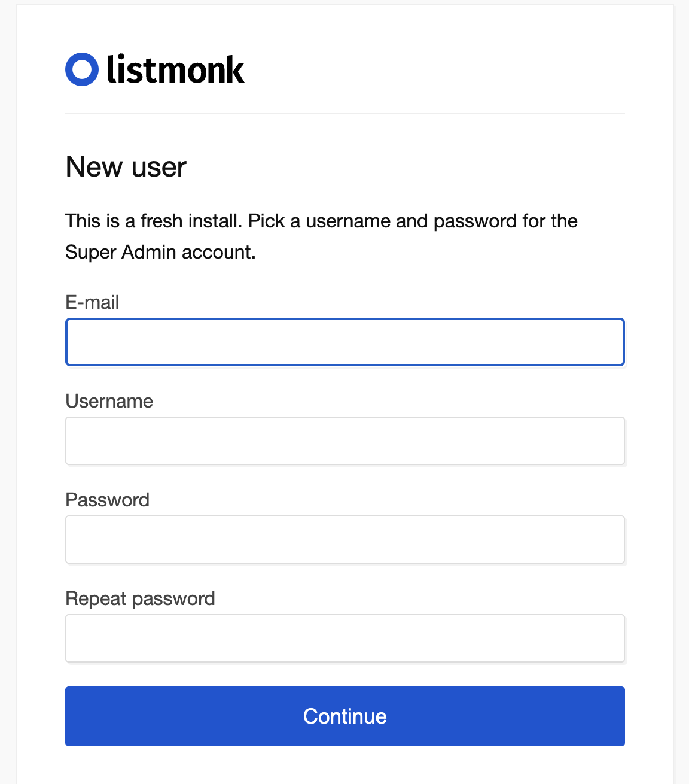Focus the Password input box
This screenshot has width=689, height=784.
(x=344, y=540)
